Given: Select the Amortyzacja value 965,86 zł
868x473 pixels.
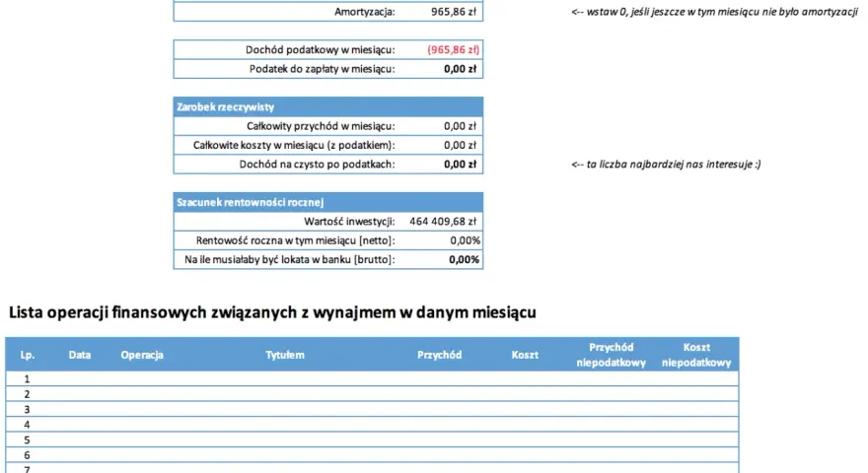Looking at the screenshot, I should [x=454, y=12].
